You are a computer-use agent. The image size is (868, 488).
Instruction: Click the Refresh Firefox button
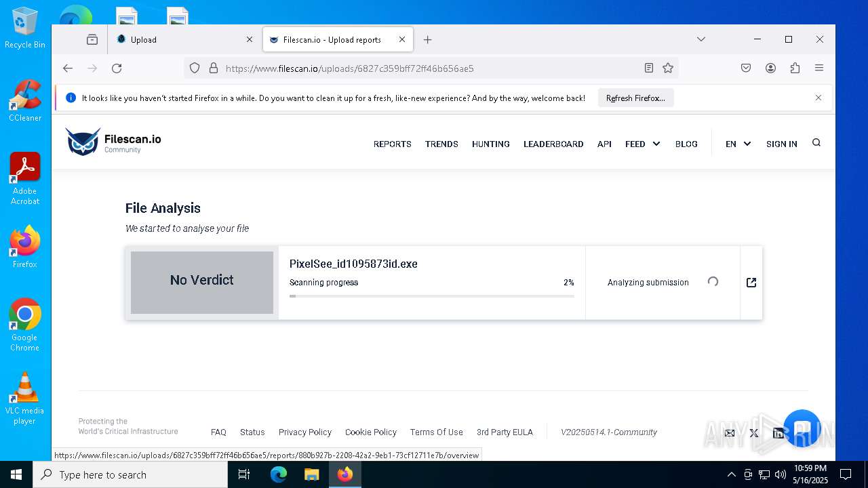[635, 98]
